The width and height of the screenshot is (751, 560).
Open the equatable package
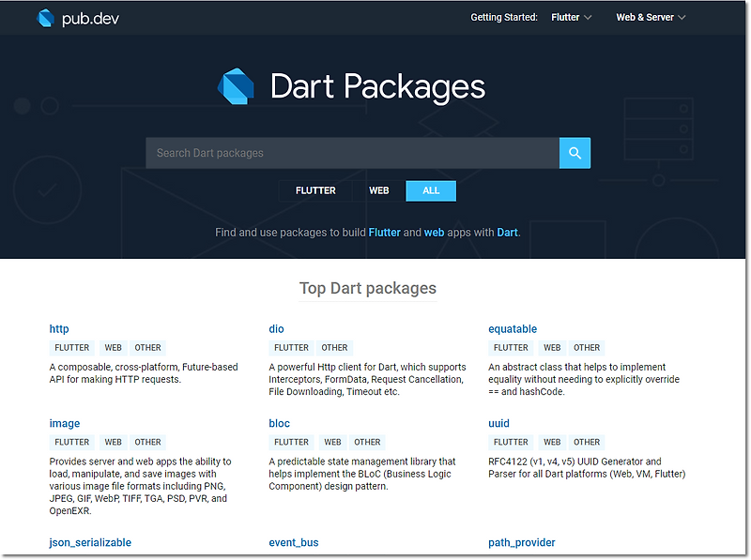[513, 329]
